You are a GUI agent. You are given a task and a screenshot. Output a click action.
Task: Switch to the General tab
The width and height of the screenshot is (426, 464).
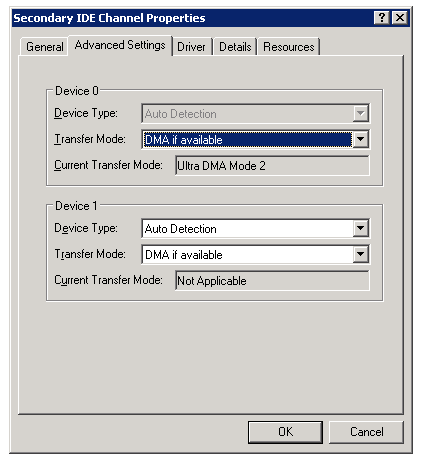(x=44, y=47)
